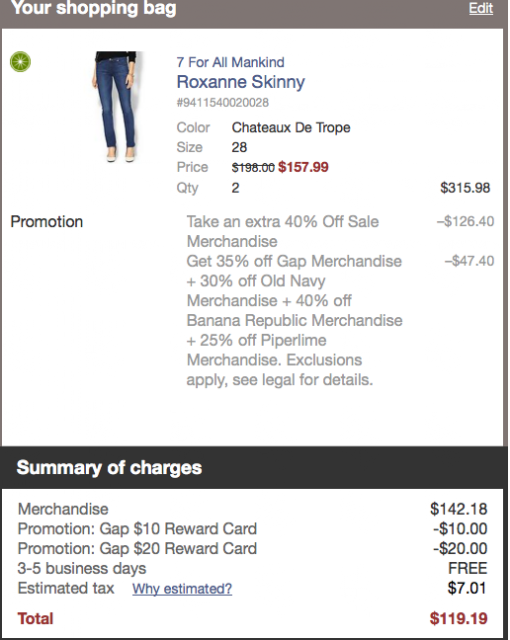Image resolution: width=510 pixels, height=640 pixels.
Task: Open the 7 For All Mankind brand link
Action: point(230,62)
